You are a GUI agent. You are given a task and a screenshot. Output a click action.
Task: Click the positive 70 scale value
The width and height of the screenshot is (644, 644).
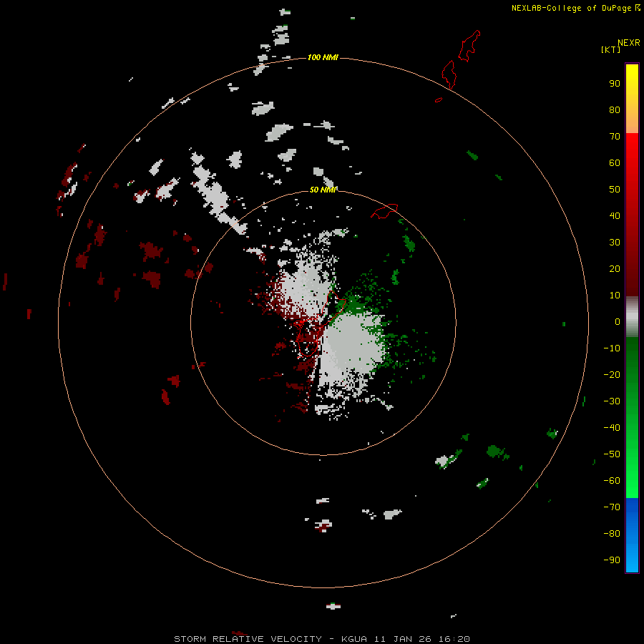click(615, 137)
